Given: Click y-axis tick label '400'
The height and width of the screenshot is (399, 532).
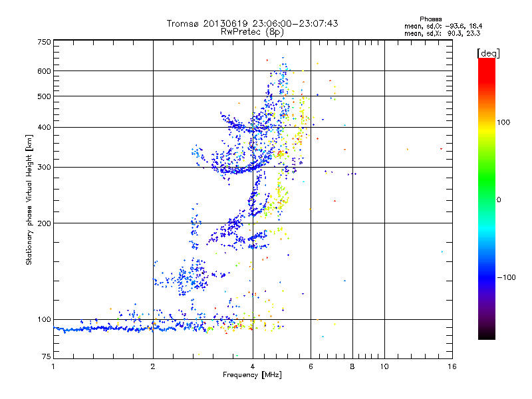Looking at the screenshot, I should 44,127.
